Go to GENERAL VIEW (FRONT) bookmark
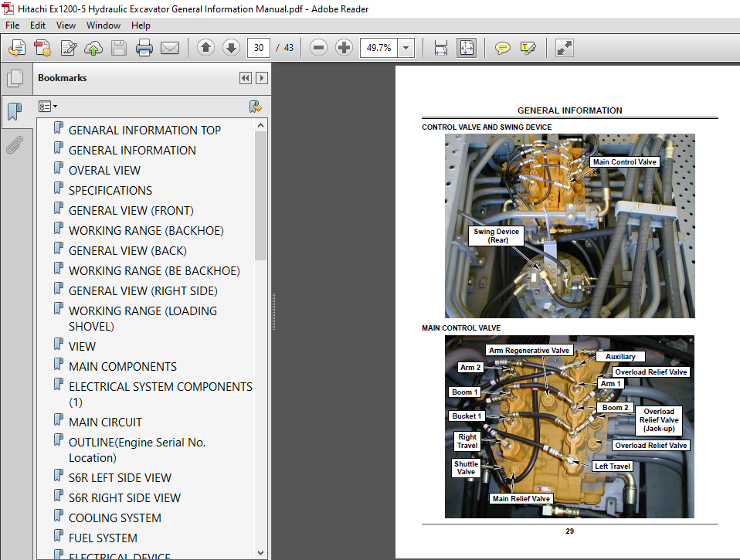740x560 pixels. [131, 210]
